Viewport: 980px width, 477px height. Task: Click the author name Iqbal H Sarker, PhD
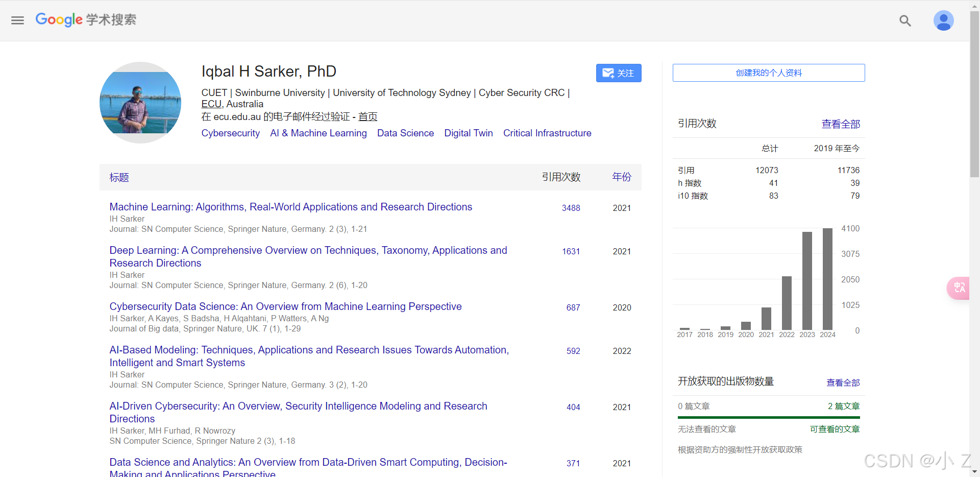[x=269, y=71]
